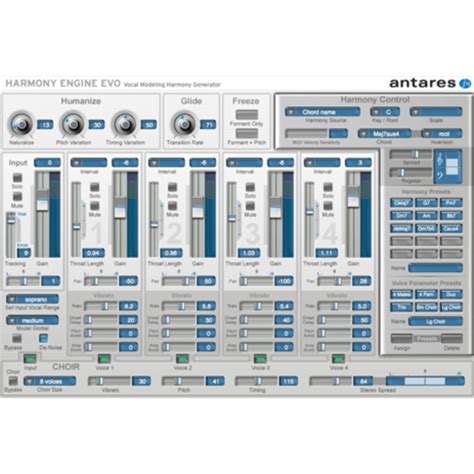This screenshot has width=474, height=474.
Task: Click the Glide Transition Rate knob
Action: pyautogui.click(x=184, y=124)
